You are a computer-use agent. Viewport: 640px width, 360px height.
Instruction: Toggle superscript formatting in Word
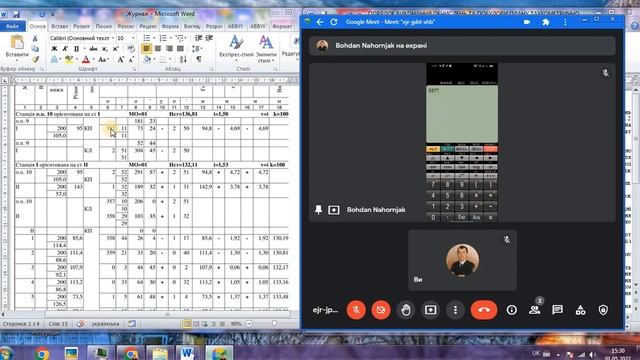pos(116,49)
